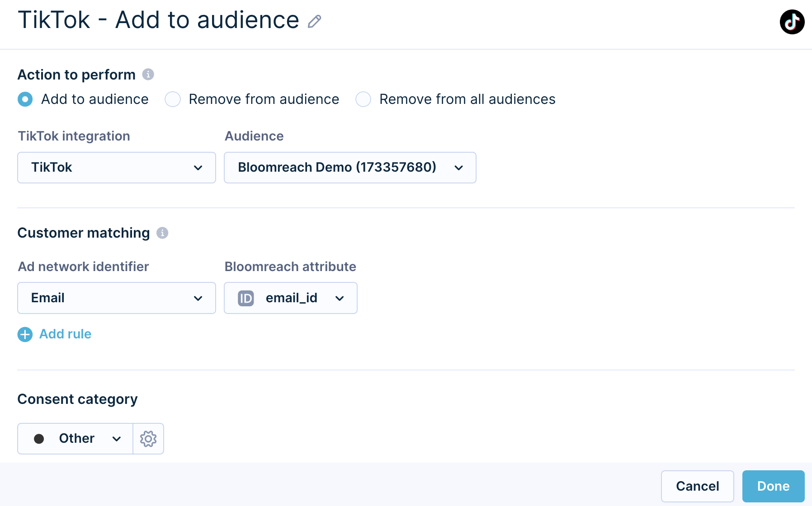Click the 'Audience' field label
Viewport: 812px width, 506px height.
[x=254, y=136]
